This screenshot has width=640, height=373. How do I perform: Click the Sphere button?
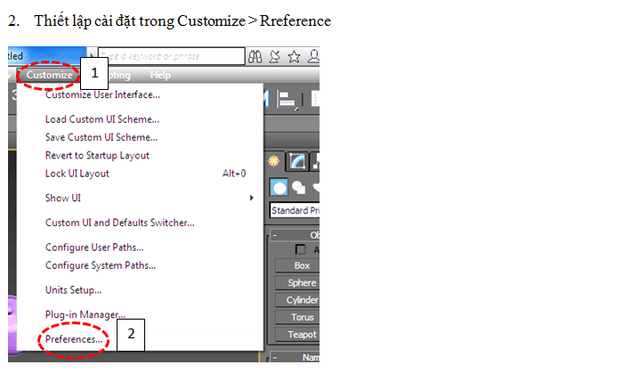pyautogui.click(x=298, y=282)
